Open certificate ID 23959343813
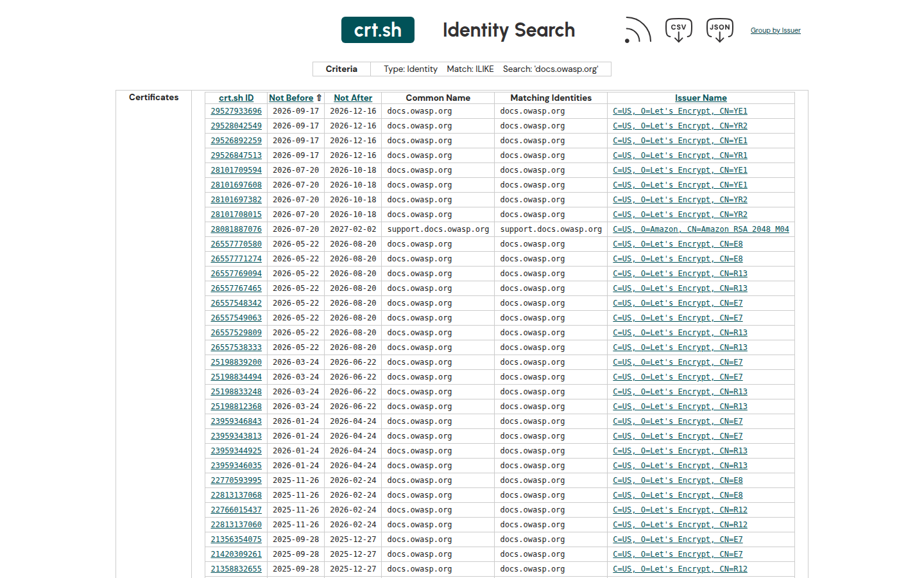Viewport: 924px width, 578px height. [236, 436]
